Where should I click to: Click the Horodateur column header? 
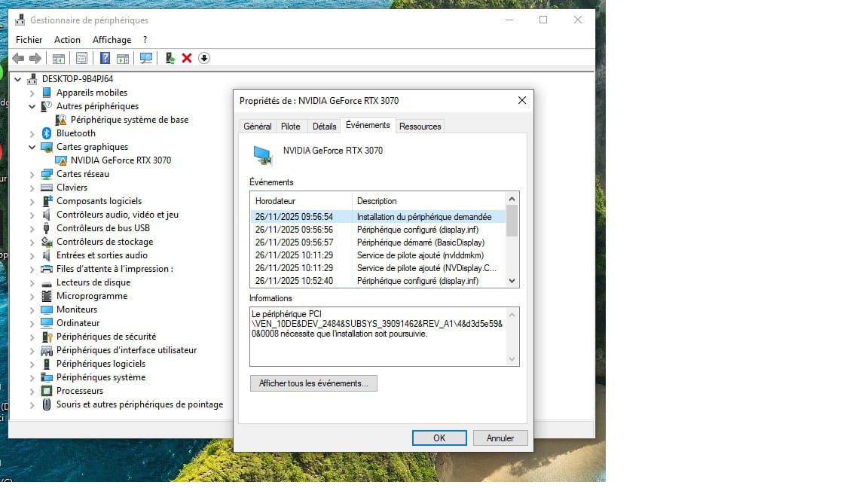pos(301,201)
